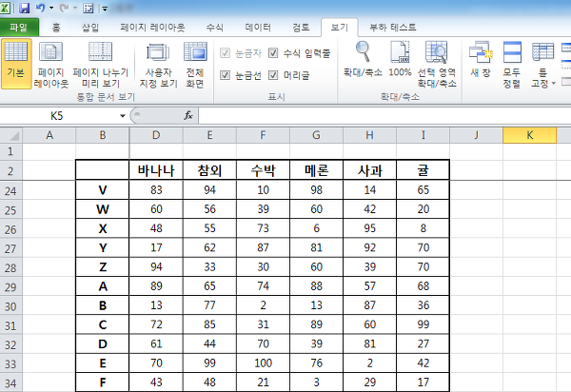Select the 페이지 레이아웃 view icon
This screenshot has width=571, height=392.
click(51, 64)
